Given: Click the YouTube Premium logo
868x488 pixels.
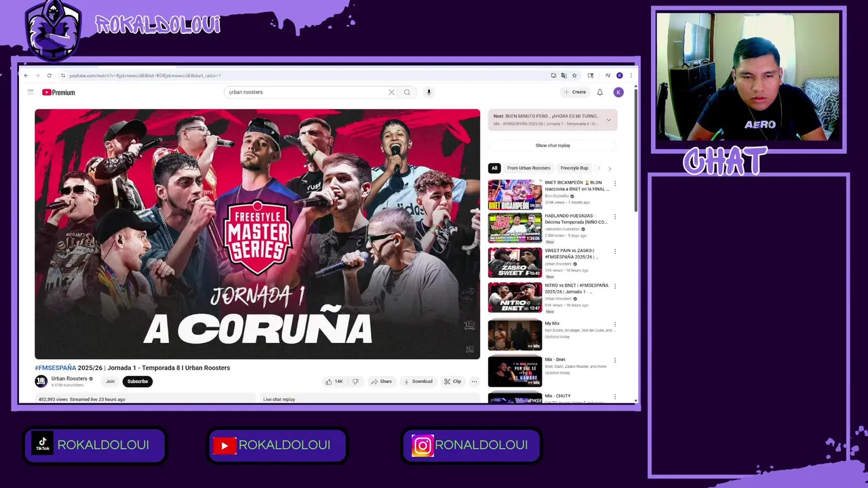Looking at the screenshot, I should [58, 92].
